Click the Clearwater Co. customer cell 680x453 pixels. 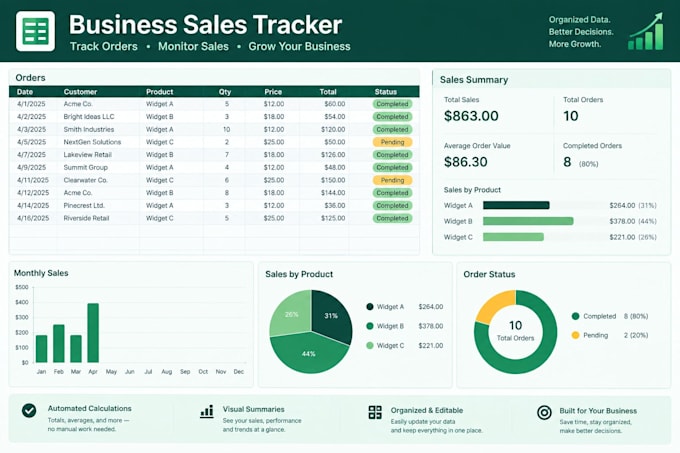point(85,180)
